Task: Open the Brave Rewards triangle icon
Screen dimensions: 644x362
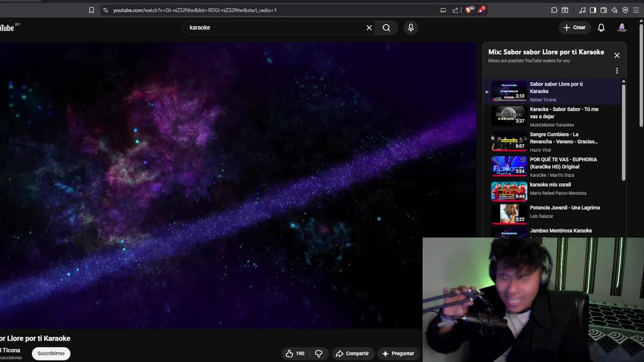Action: [481, 10]
